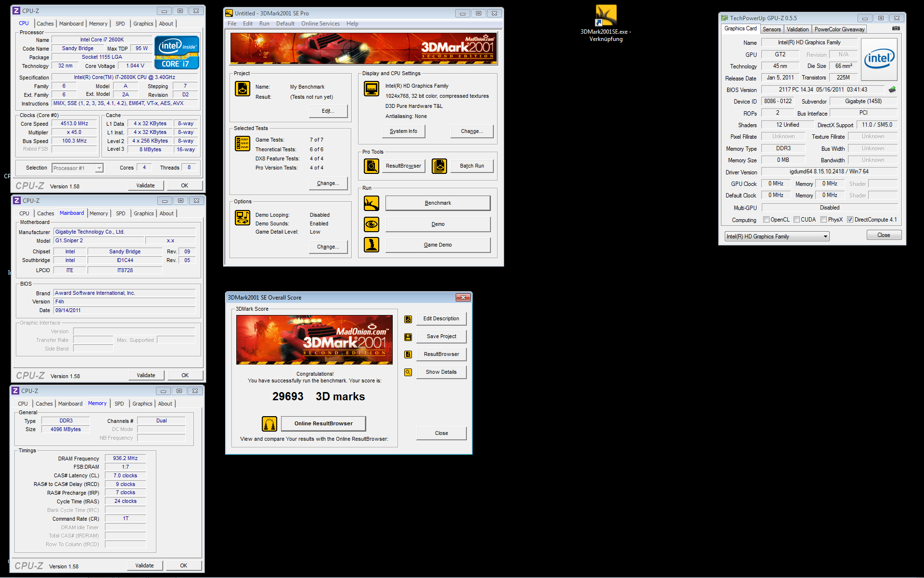Click the Intel Core i7 logo in CPU-Z
Image resolution: width=924 pixels, height=578 pixels.
pos(177,53)
